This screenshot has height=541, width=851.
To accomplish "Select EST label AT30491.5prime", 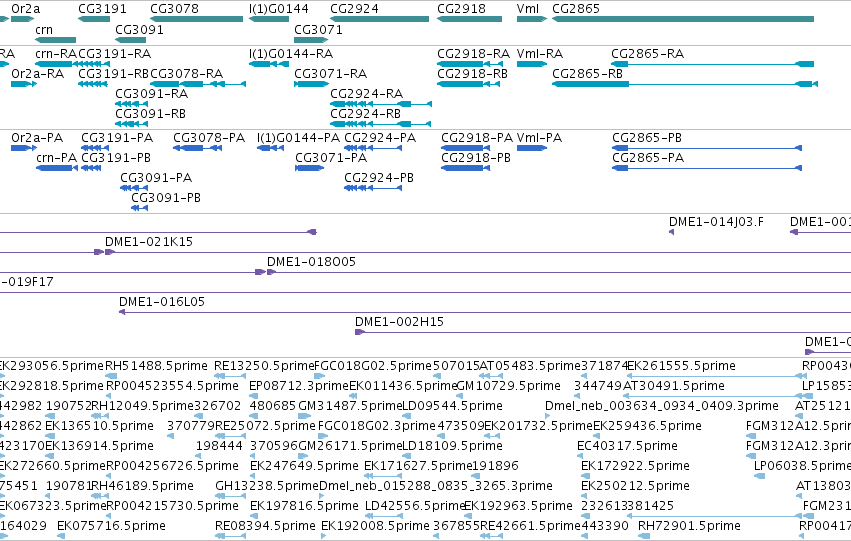I will pyautogui.click(x=674, y=386).
